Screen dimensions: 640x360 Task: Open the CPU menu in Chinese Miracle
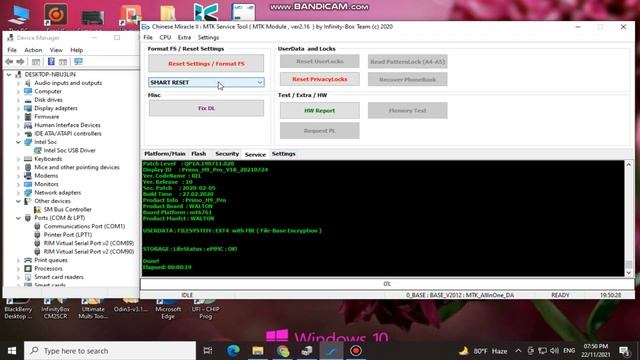point(165,38)
